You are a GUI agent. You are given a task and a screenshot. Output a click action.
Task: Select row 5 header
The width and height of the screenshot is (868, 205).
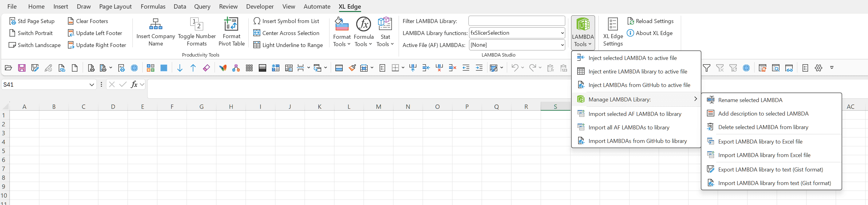point(4,151)
